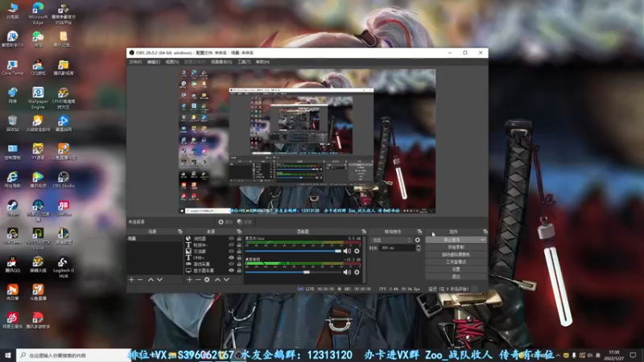Image resolution: width=644 pixels, height=362 pixels.
Task: Open the OBS Studio desktop shortcut
Action: [x=64, y=179]
